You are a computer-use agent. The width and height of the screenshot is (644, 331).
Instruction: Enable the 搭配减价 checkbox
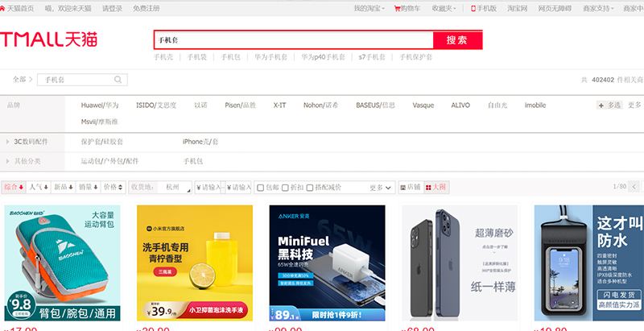[310, 188]
